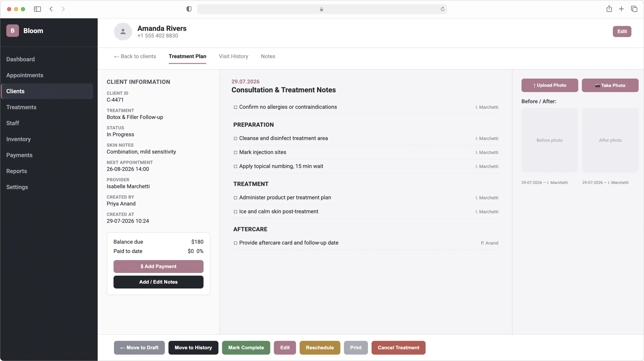Click the Bloom logo badge
Screen dimensions: 644x361
point(12,31)
